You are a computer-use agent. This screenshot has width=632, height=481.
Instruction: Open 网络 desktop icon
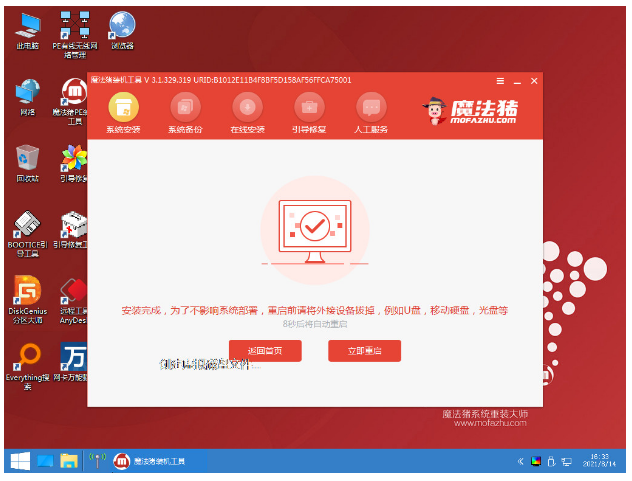click(27, 98)
